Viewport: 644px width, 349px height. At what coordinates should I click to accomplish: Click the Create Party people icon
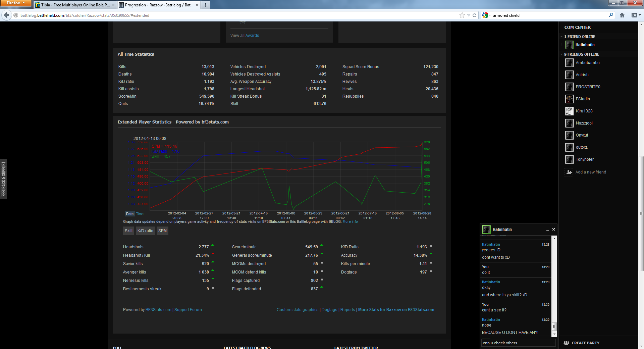tap(567, 343)
